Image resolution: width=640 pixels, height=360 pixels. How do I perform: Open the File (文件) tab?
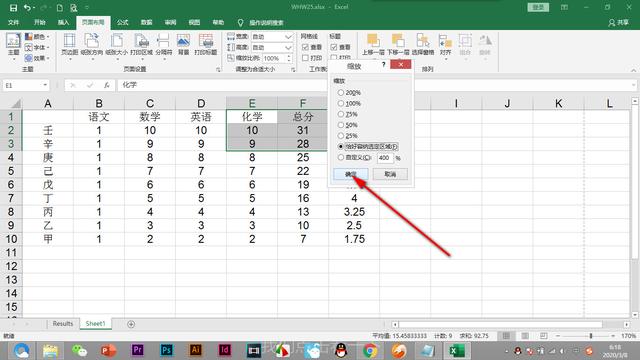(13, 22)
